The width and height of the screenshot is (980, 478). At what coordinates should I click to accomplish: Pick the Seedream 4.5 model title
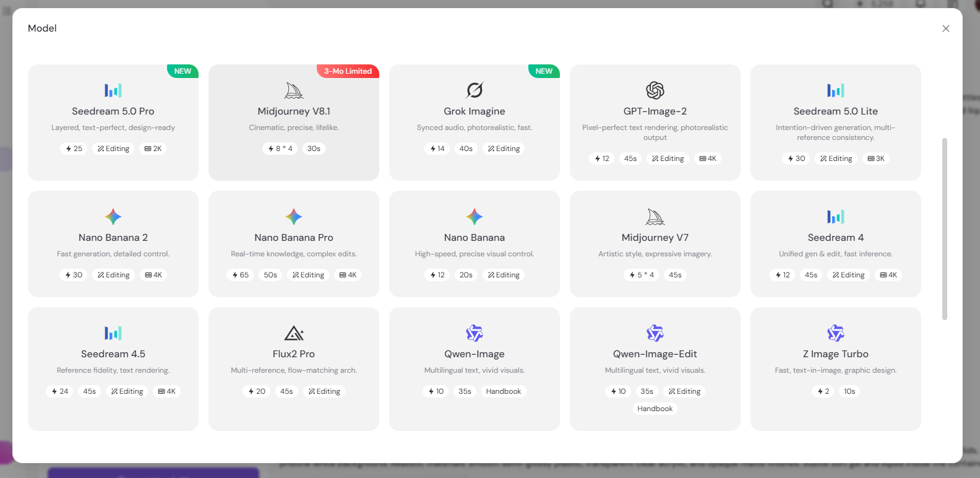pos(113,354)
